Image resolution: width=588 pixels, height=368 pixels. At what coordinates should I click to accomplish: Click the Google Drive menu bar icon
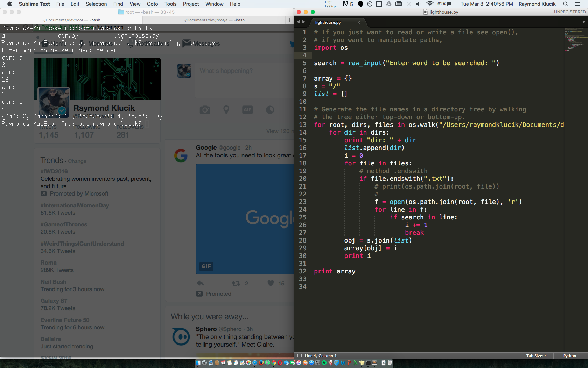[x=389, y=4]
